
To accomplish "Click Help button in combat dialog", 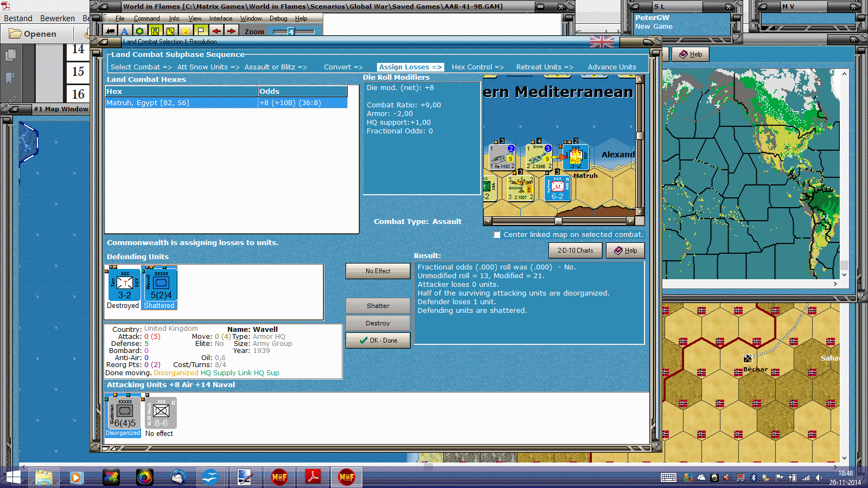I will click(x=626, y=251).
